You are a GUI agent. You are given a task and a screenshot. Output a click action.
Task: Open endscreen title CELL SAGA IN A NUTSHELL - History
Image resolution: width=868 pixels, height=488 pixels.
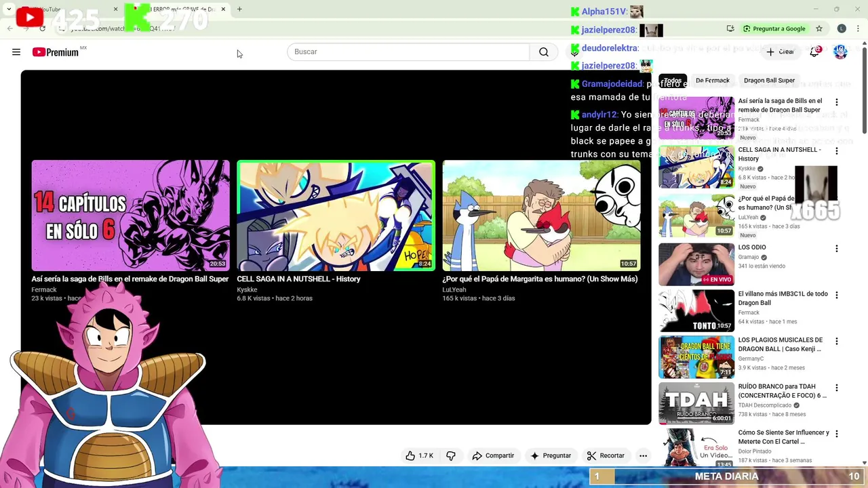298,279
